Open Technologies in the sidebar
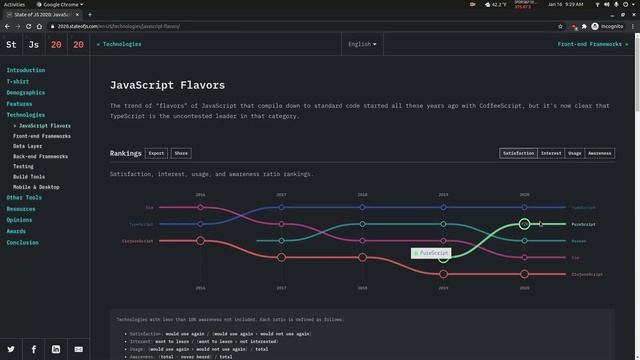 26,115
